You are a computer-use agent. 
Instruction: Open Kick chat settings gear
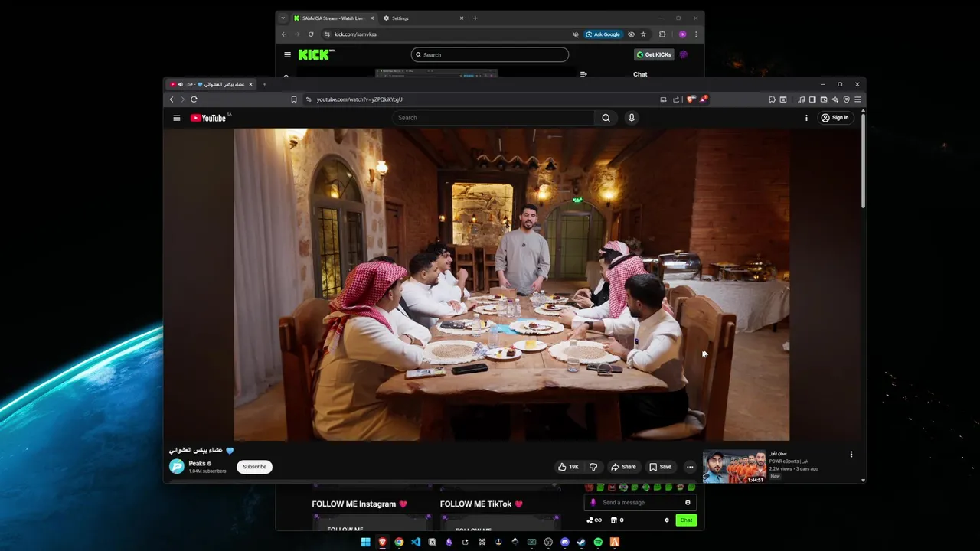click(666, 520)
